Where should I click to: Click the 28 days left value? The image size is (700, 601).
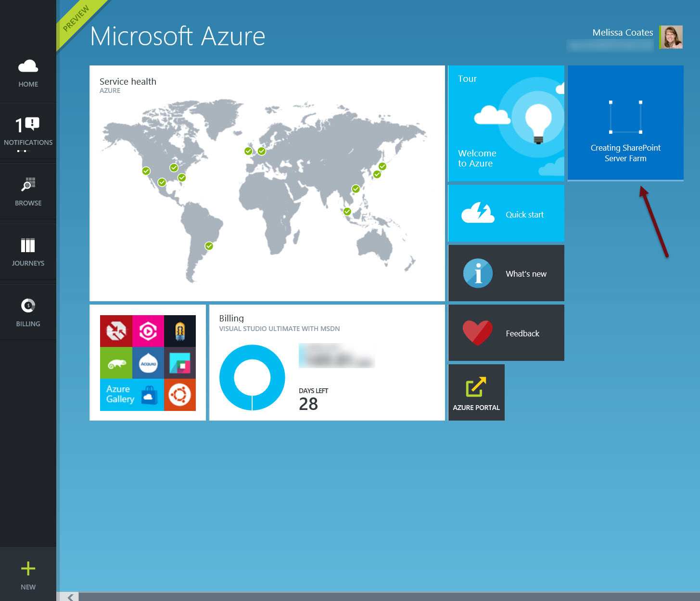308,404
